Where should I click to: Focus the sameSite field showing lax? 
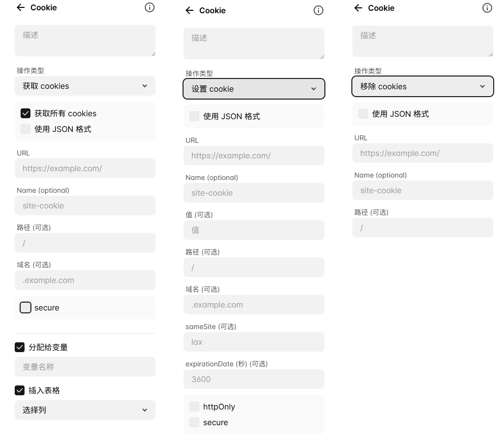(254, 342)
